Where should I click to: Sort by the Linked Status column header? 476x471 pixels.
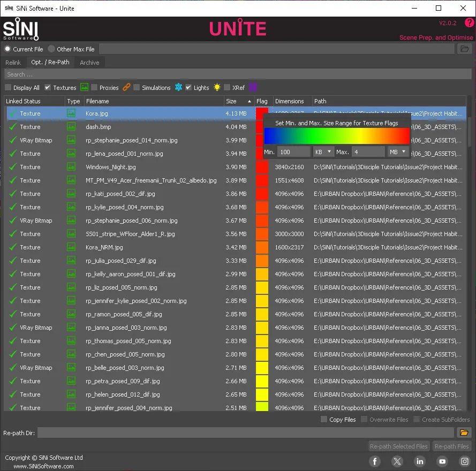click(34, 101)
